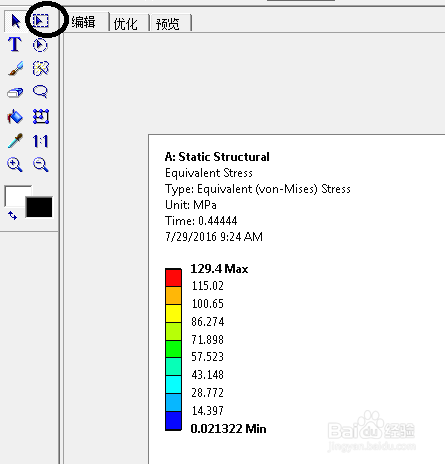Click the '7/29/2016 9:24 AM' timestamp

pyautogui.click(x=214, y=236)
